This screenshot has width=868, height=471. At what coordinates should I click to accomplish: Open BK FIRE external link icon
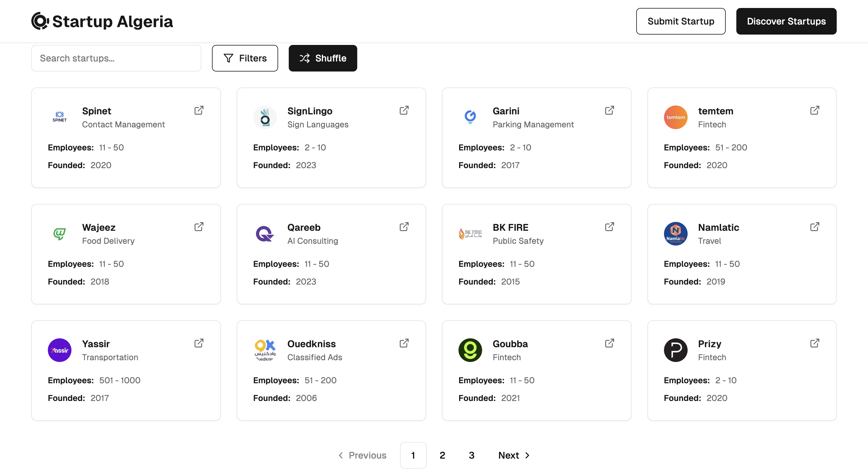click(609, 227)
